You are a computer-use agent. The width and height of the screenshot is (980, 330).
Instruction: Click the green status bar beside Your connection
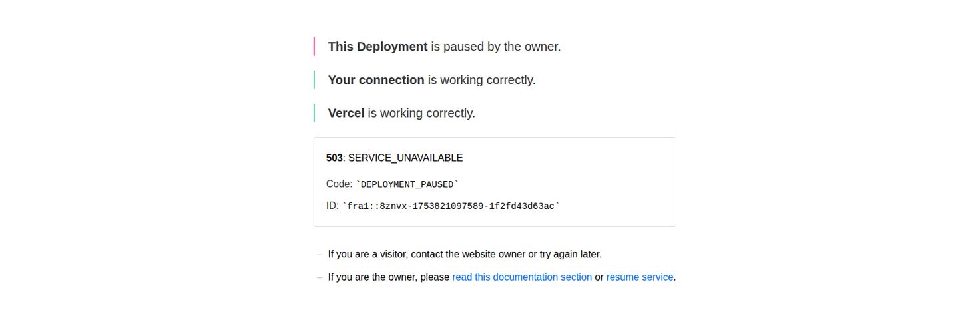pos(314,80)
